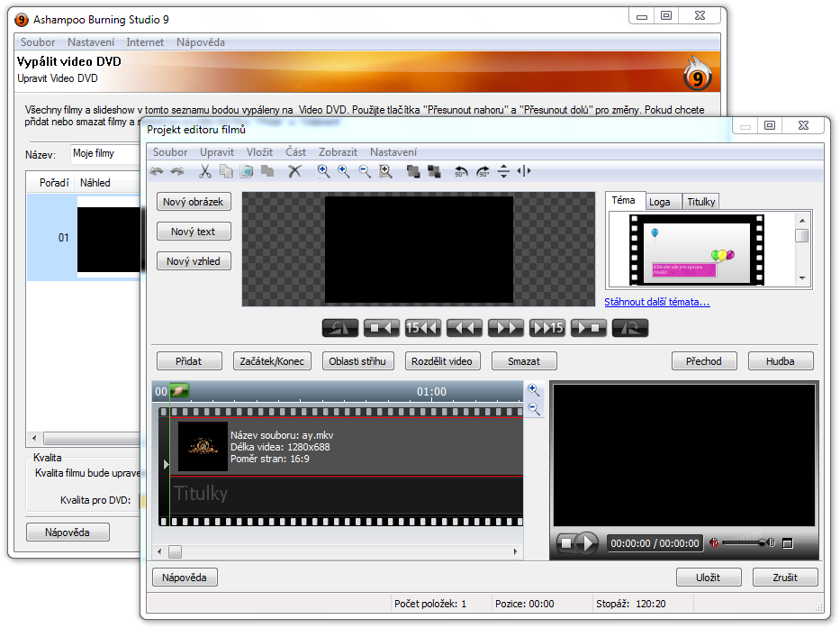Click the first zoom-in magnifier in toolbar
Image resolution: width=840 pixels, height=628 pixels.
click(x=323, y=171)
